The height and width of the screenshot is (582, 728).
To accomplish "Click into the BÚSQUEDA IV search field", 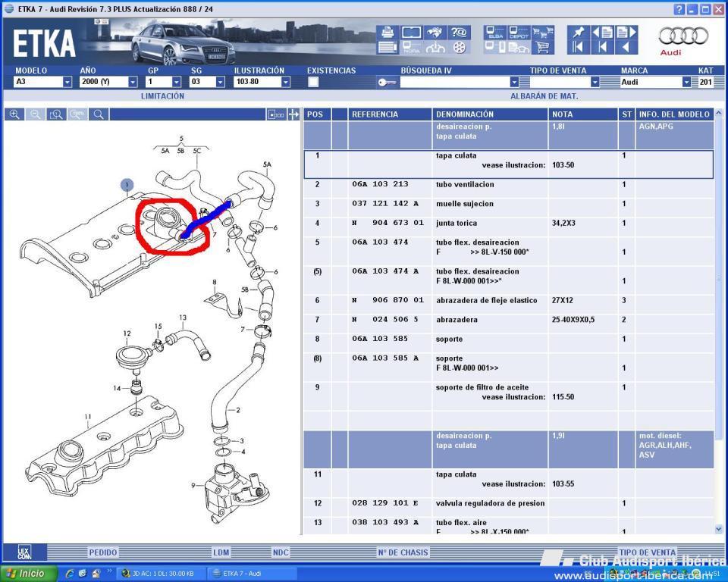I will (454, 82).
